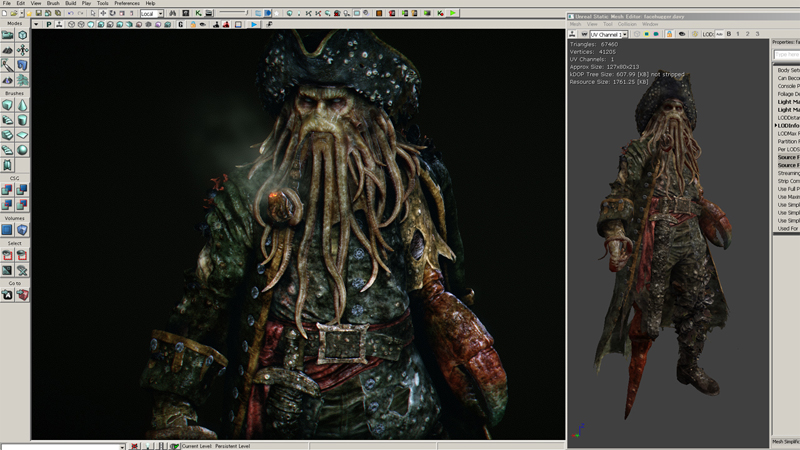Viewport: 800px width, 450px height.
Task: Click the property search Type here field
Action: coord(787,55)
